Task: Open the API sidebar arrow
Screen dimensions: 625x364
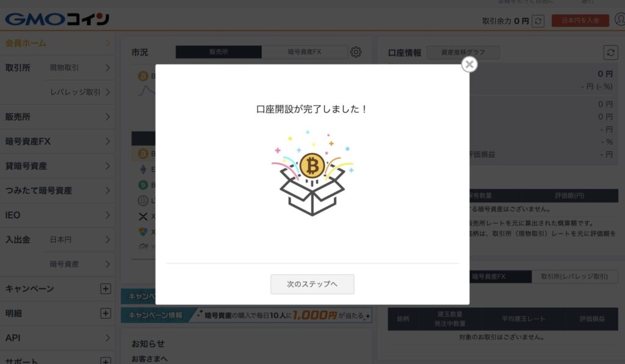Action: pos(107,338)
